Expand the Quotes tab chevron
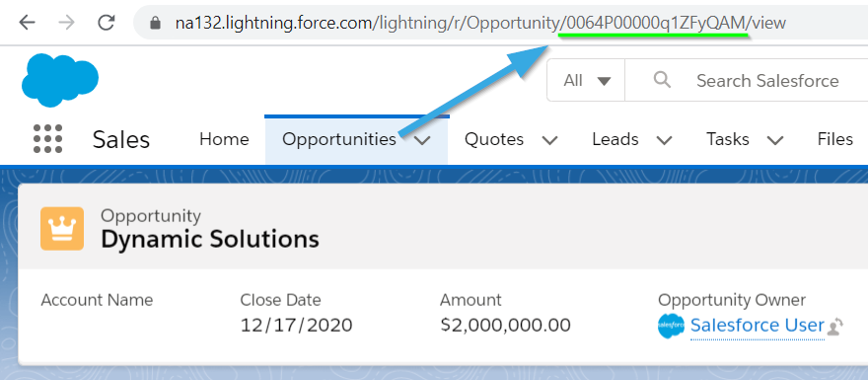The image size is (868, 380). click(549, 140)
